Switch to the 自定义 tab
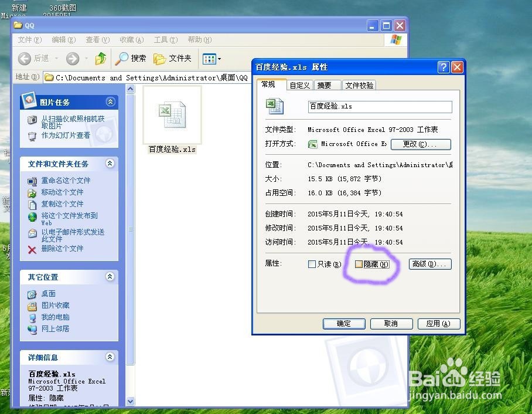Screen dimensions: 532x414 click(x=300, y=85)
